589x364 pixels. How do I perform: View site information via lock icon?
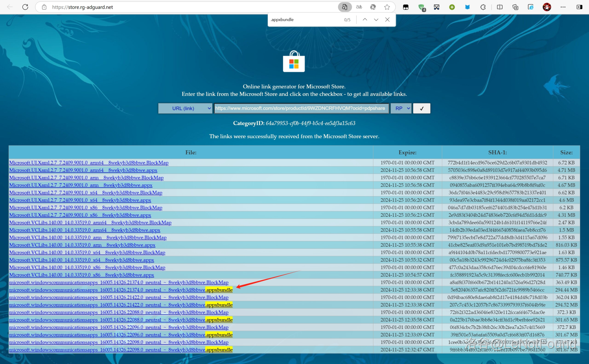(44, 7)
